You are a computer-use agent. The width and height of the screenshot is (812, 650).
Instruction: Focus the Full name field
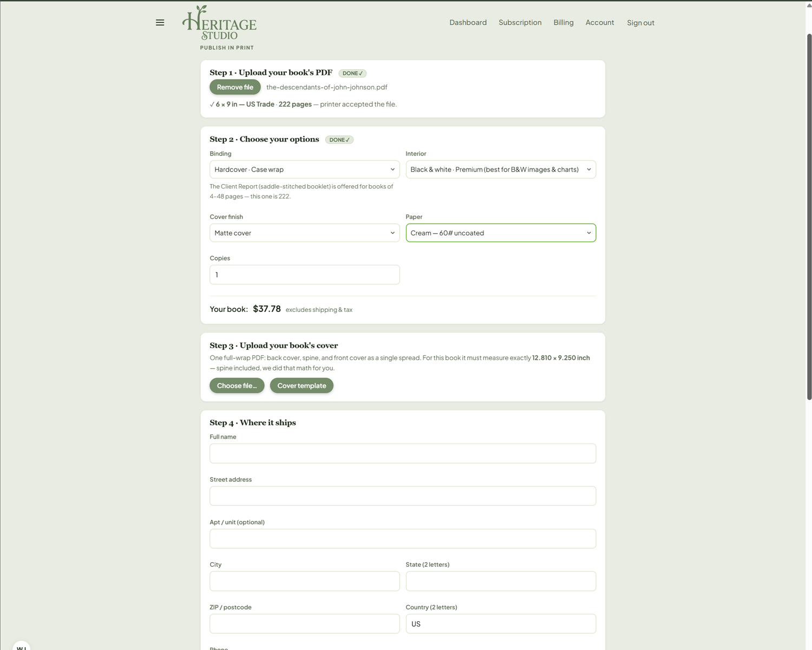pyautogui.click(x=403, y=453)
